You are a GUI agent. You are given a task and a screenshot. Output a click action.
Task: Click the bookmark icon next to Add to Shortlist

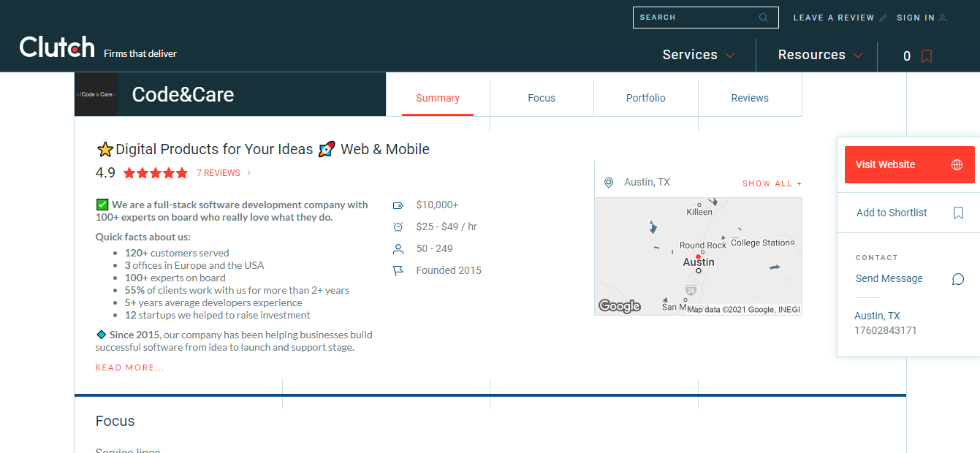[958, 213]
